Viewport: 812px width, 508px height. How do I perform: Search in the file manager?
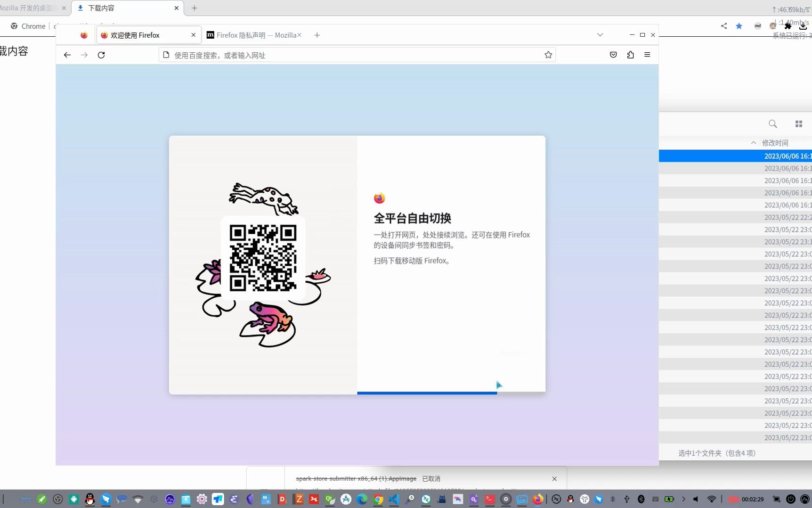[x=773, y=124]
